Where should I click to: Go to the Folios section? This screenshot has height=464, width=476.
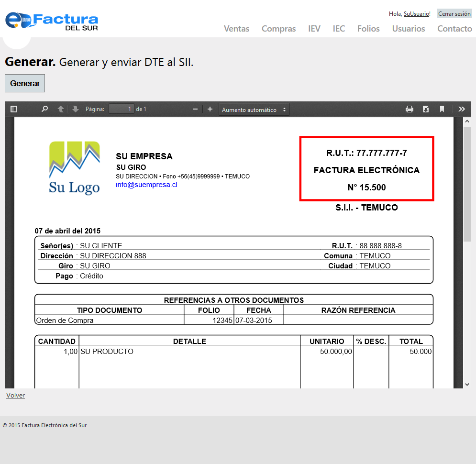tap(368, 29)
